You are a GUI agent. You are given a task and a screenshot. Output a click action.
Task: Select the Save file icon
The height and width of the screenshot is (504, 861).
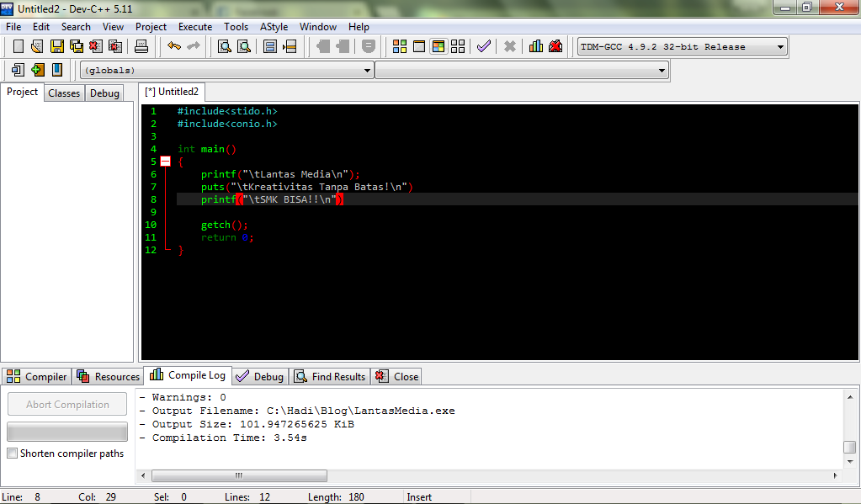pyautogui.click(x=56, y=46)
